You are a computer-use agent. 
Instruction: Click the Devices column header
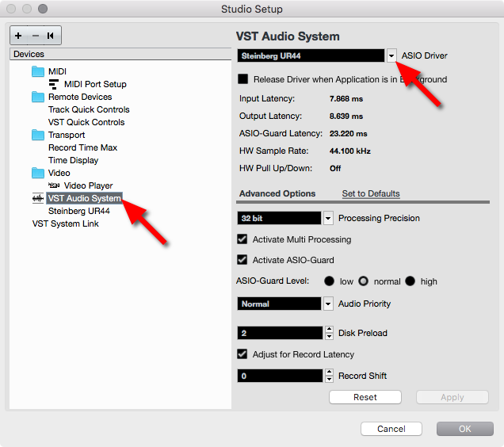[x=120, y=54]
